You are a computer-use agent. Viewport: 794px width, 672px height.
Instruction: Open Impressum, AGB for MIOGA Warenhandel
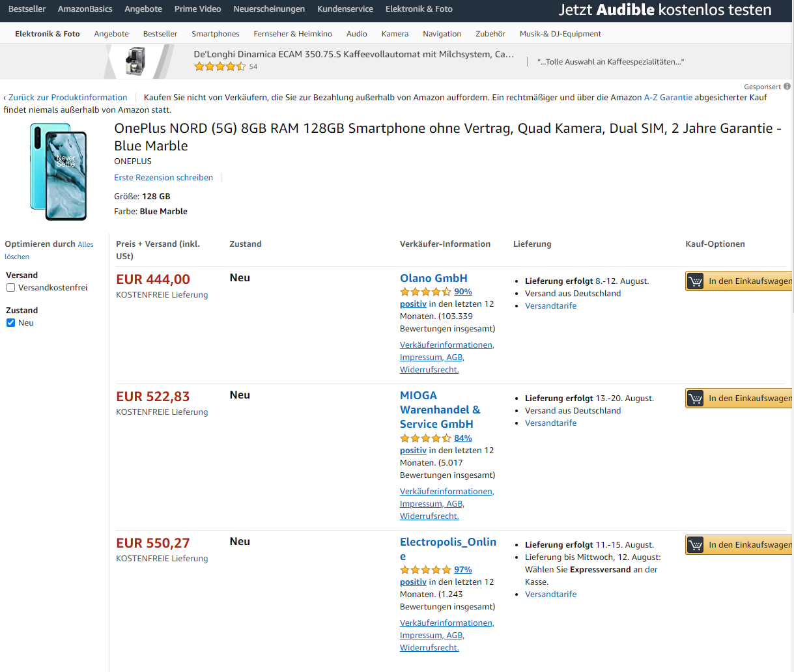click(x=432, y=504)
